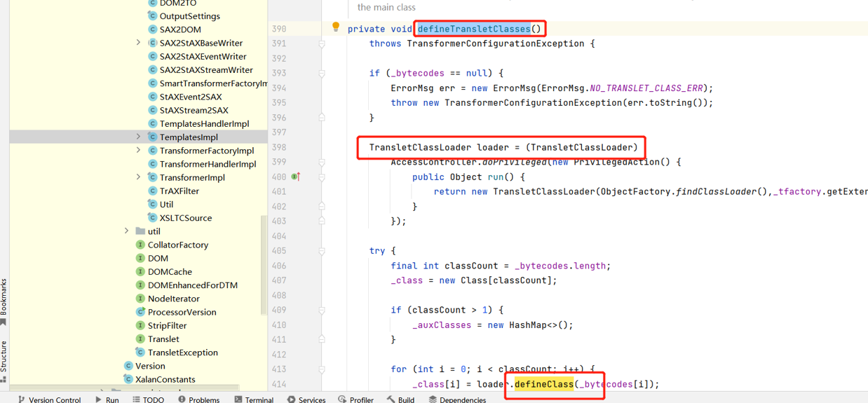Click the CollatorFactory interface icon
The width and height of the screenshot is (868, 403).
tap(140, 245)
